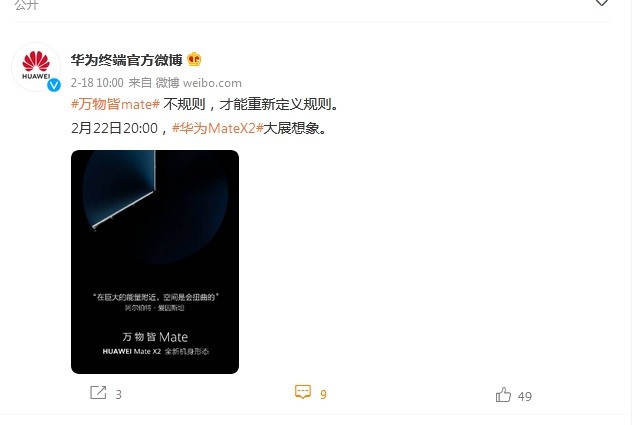632x425 pixels.
Task: Click the comment count 9
Action: click(323, 394)
